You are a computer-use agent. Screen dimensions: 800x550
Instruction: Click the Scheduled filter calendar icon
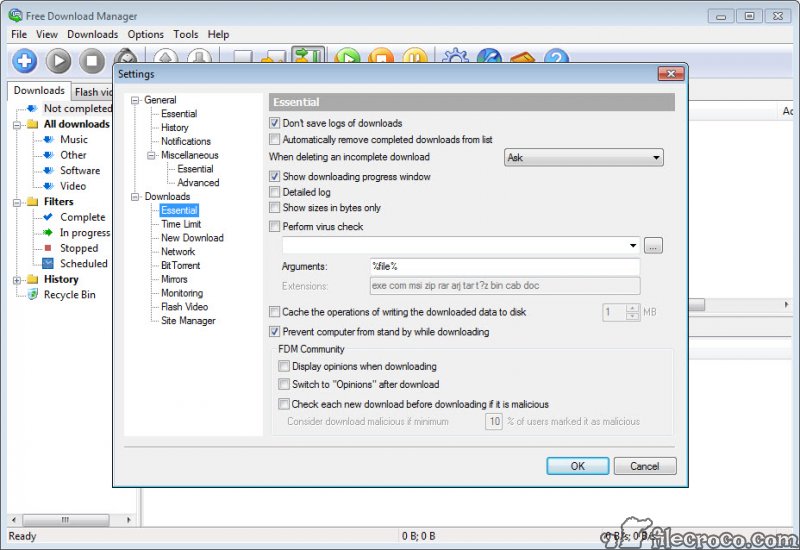click(48, 263)
